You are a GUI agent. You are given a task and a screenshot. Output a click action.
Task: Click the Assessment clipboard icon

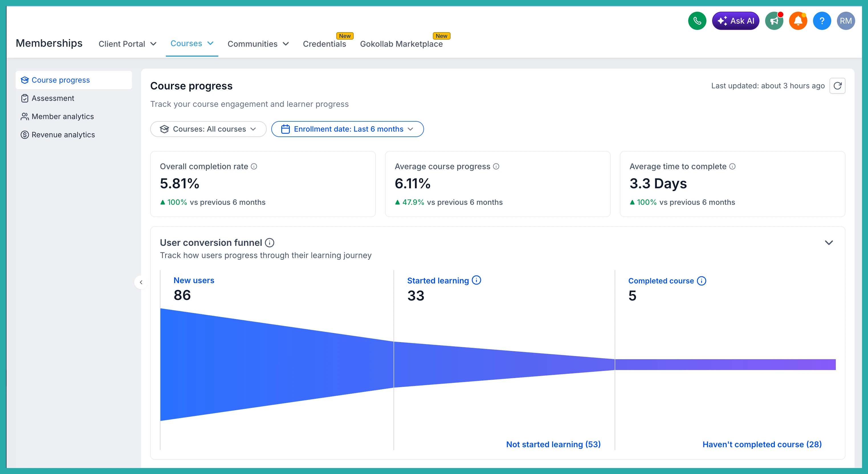(x=25, y=98)
